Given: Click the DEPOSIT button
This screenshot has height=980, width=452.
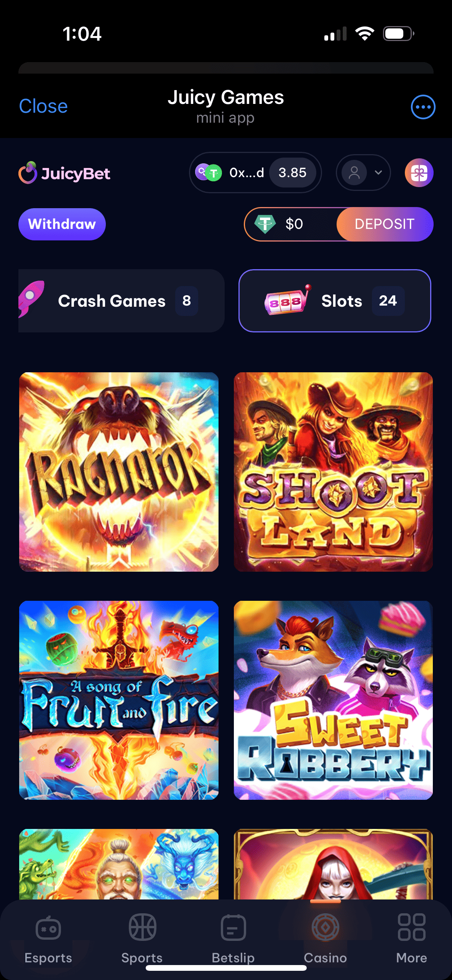Looking at the screenshot, I should (x=385, y=224).
